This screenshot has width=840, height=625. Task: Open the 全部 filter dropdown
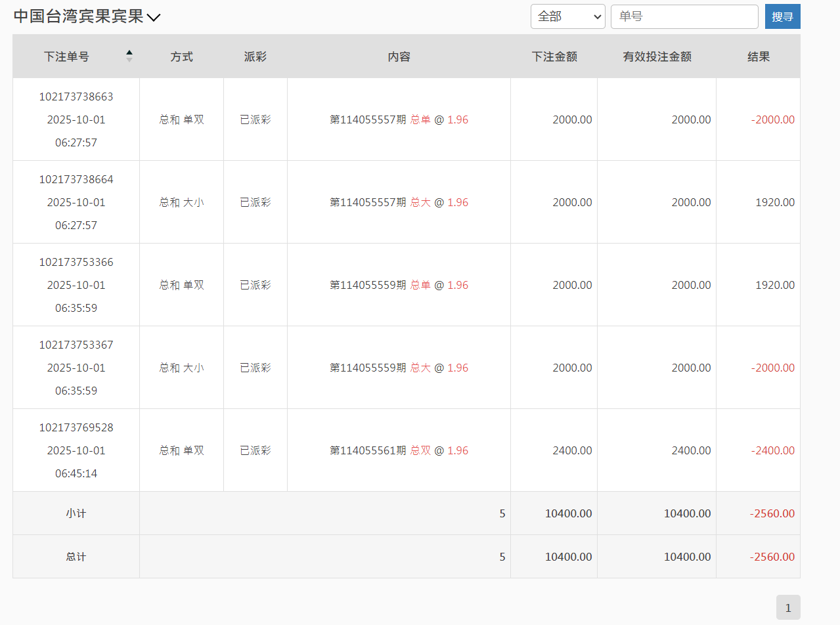pos(567,16)
